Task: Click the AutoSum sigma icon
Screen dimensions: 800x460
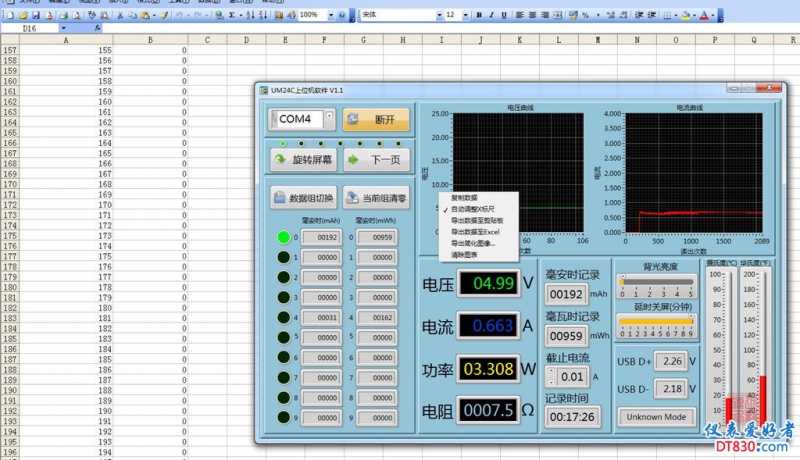Action: point(232,15)
